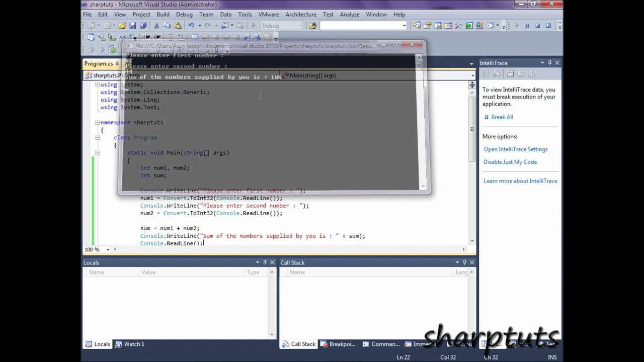Image resolution: width=644 pixels, height=362 pixels.
Task: Open the File menu
Action: pyautogui.click(x=88, y=15)
